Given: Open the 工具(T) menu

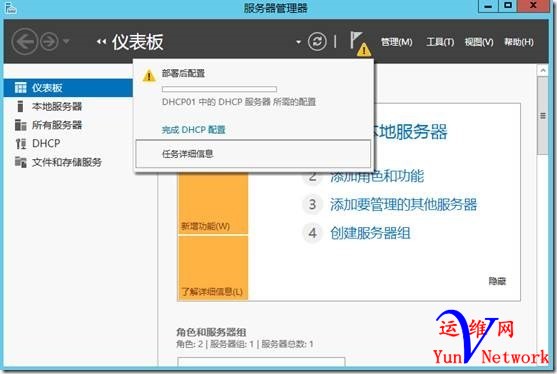Looking at the screenshot, I should click(x=440, y=42).
